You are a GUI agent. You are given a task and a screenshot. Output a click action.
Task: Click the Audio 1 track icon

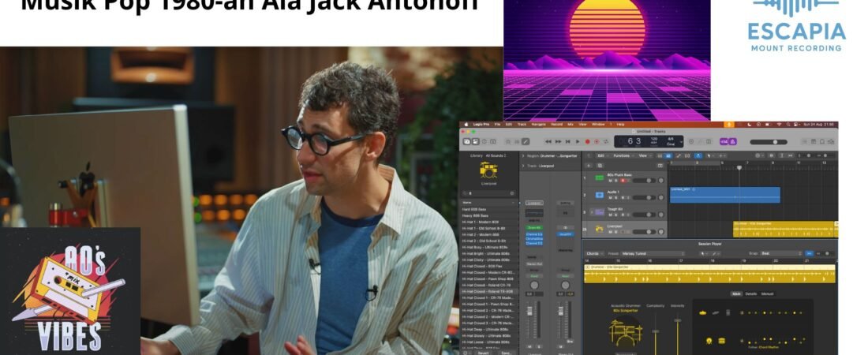click(600, 195)
